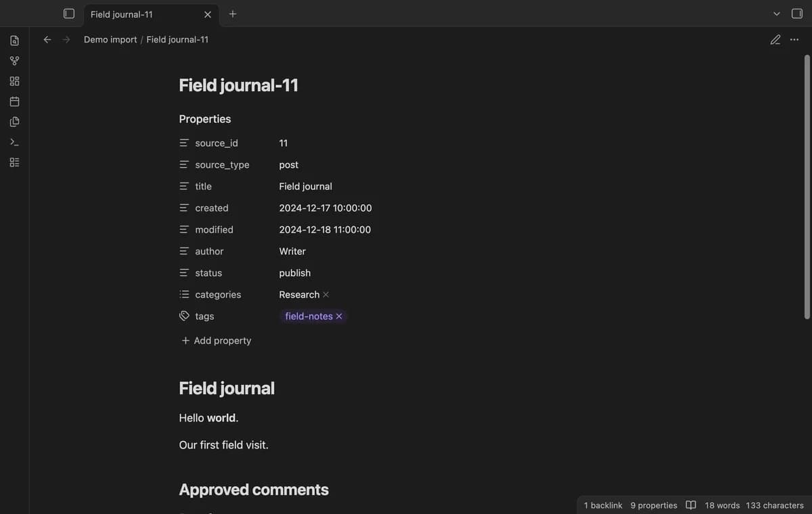The height and width of the screenshot is (514, 812).
Task: Edit author value Writer
Action: pyautogui.click(x=292, y=252)
